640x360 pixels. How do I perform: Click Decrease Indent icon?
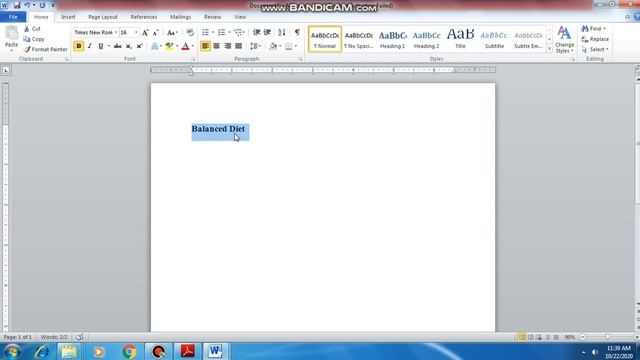click(x=256, y=32)
